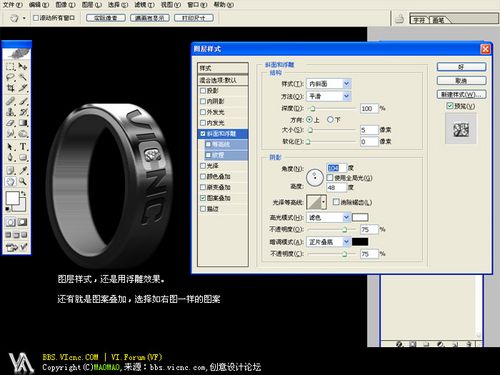500x375 pixels.
Task: Expand the 暗调模式 dropdown showing 正片叠底
Action: point(329,242)
